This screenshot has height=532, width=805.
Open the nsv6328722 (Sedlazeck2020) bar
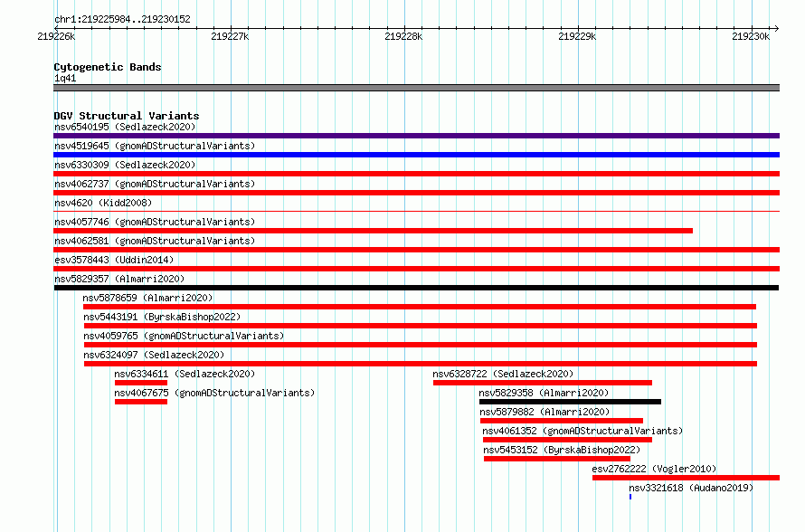click(x=543, y=383)
